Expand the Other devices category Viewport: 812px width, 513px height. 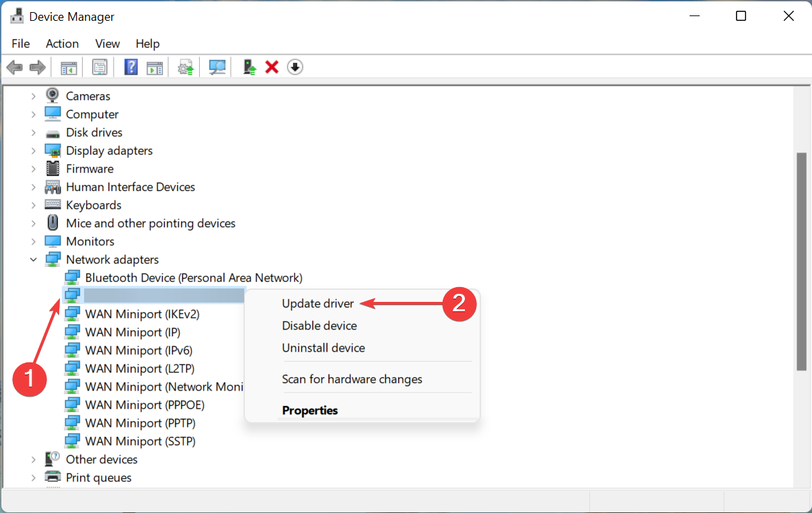tap(34, 459)
